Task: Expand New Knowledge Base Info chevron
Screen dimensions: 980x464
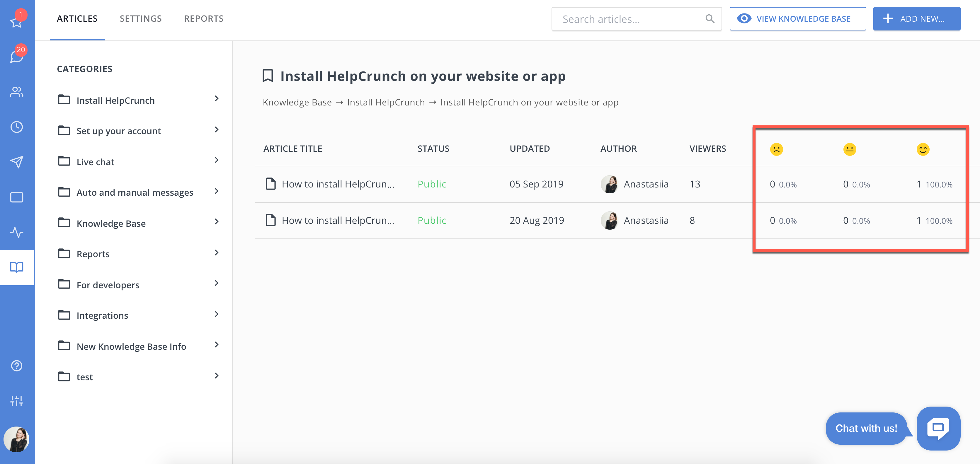Action: click(x=217, y=344)
